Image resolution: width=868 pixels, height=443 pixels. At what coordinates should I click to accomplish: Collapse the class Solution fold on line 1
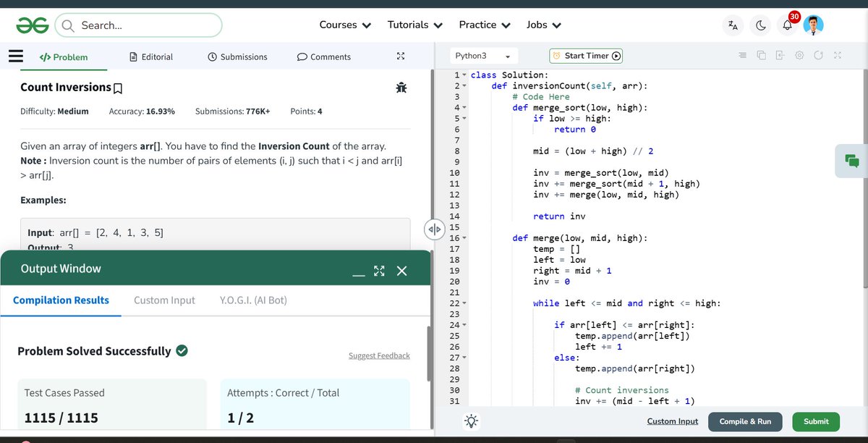click(x=464, y=75)
